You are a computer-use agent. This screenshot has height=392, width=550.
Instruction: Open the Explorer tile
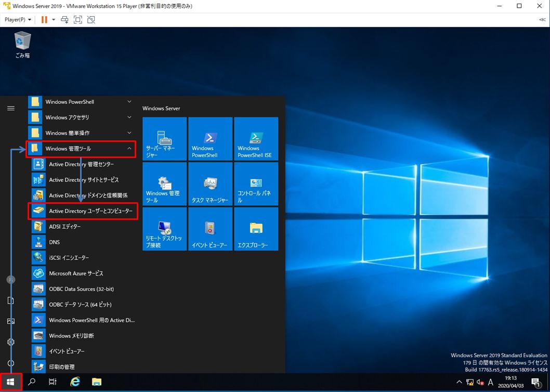click(x=256, y=229)
